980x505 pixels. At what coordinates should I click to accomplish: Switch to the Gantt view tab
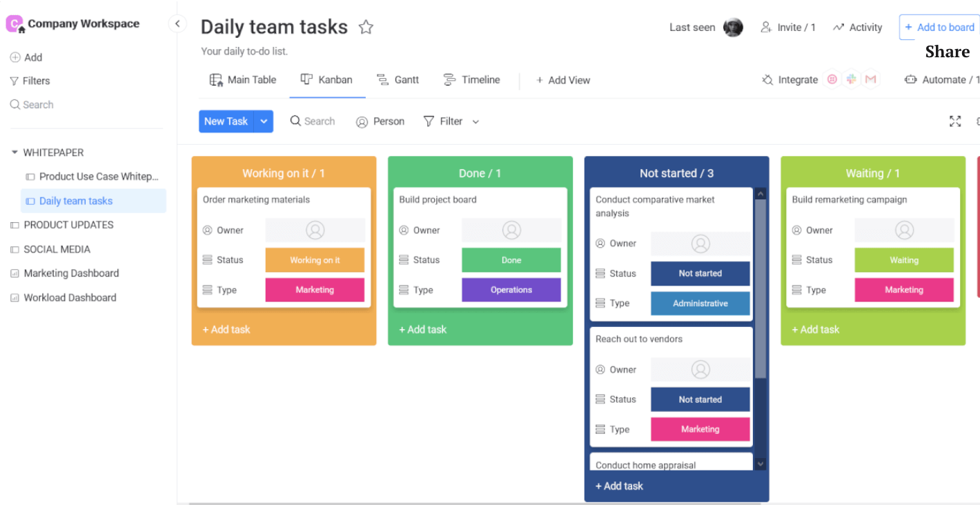(398, 80)
